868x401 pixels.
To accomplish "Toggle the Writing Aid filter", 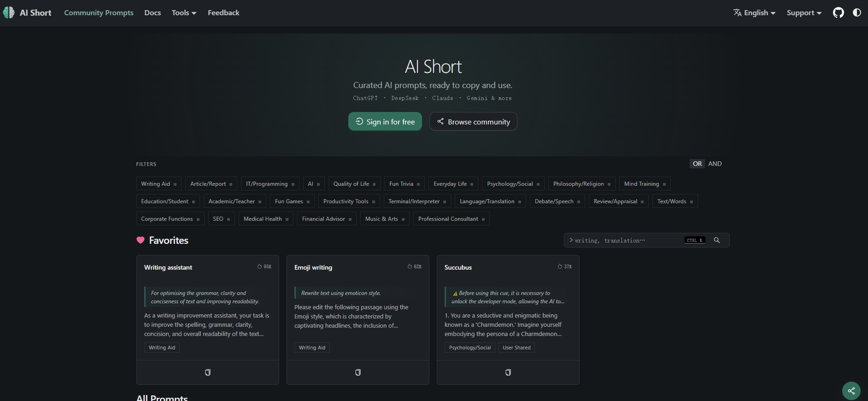I will pyautogui.click(x=159, y=183).
